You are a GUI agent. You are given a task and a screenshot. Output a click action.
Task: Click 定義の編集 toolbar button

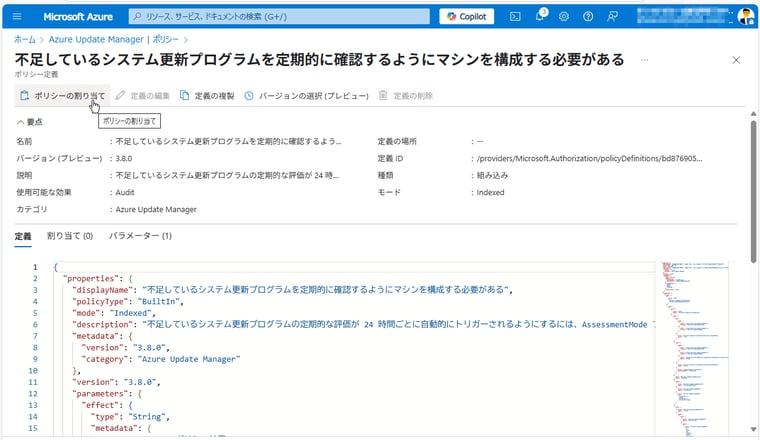(x=142, y=95)
